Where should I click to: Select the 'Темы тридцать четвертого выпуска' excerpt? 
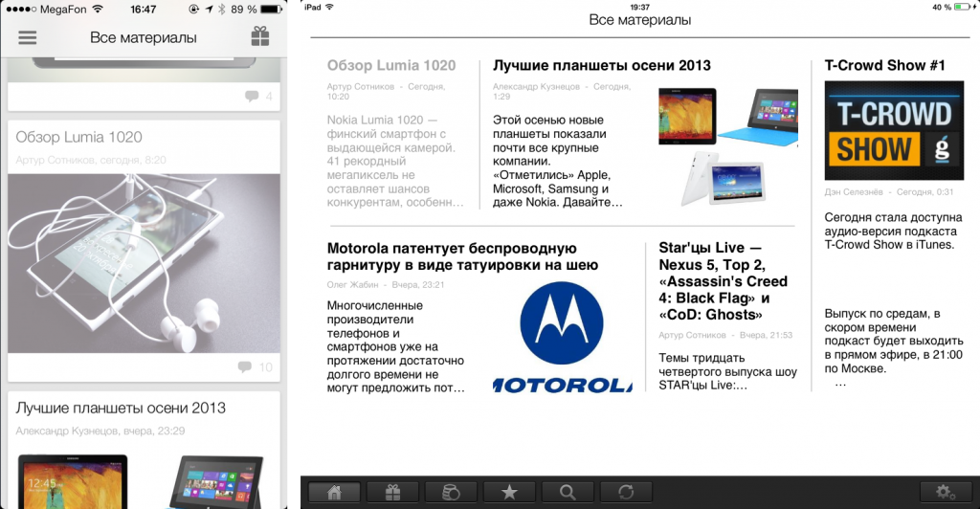[x=727, y=371]
